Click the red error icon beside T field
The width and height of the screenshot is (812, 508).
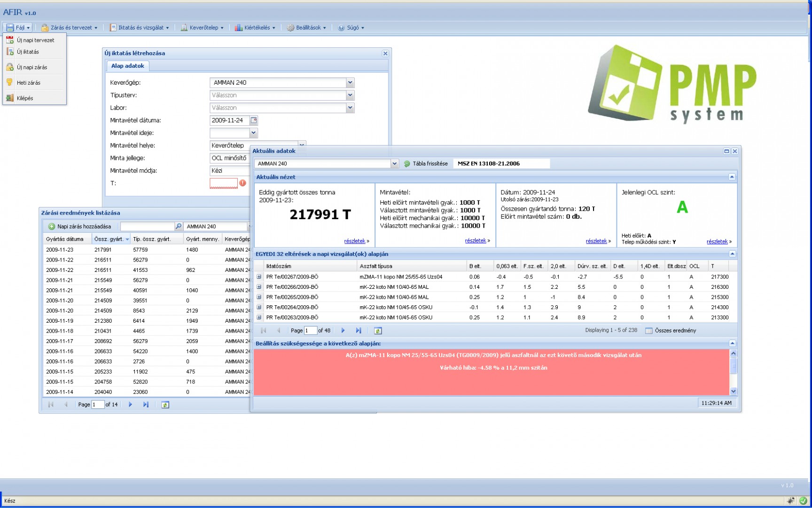242,183
